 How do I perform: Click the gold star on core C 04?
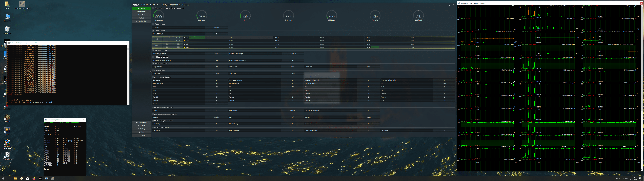click(185, 41)
